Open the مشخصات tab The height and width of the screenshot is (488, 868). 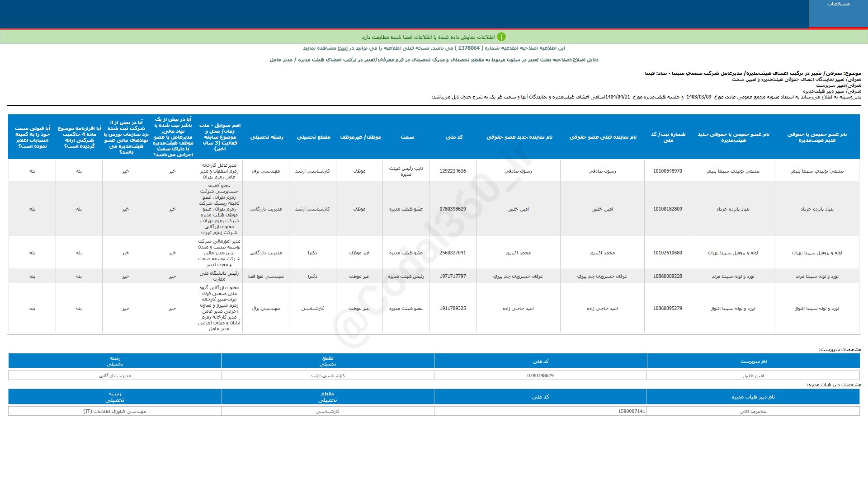[838, 4]
